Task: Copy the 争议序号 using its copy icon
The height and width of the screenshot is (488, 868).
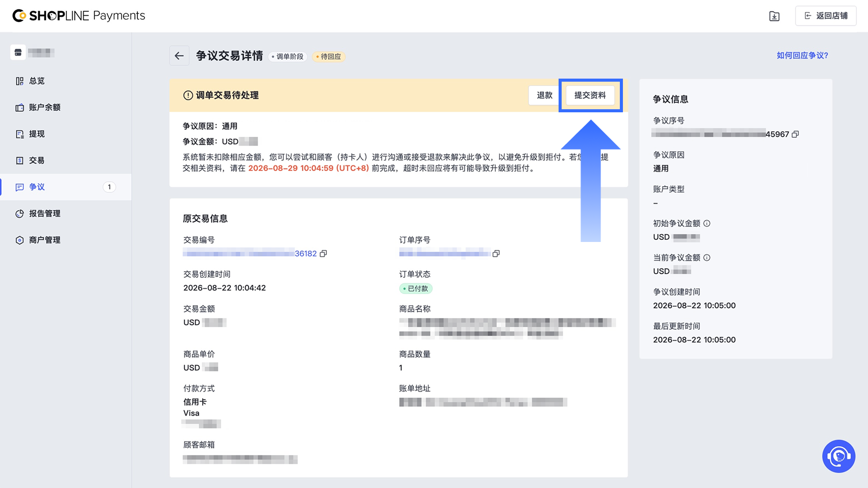Action: tap(795, 134)
